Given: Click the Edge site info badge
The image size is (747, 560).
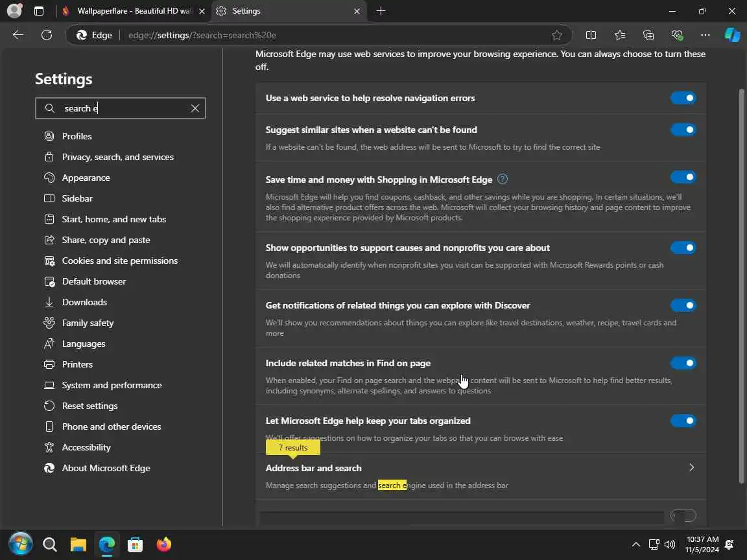Looking at the screenshot, I should pos(94,35).
